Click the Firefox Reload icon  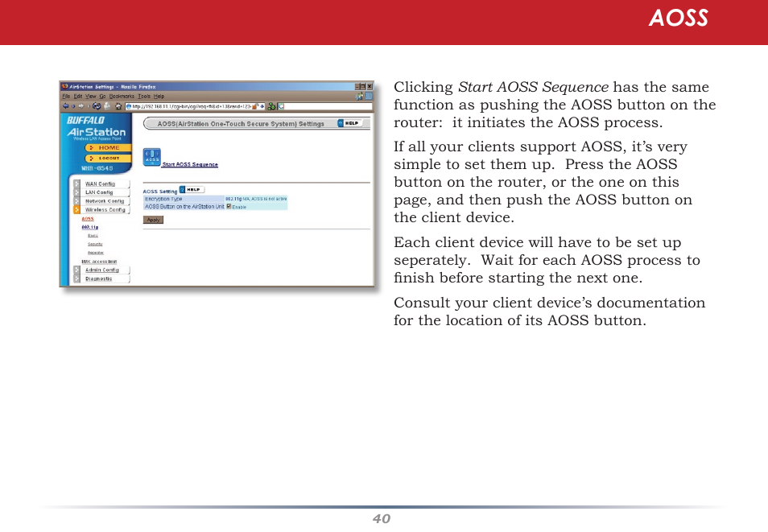(x=97, y=105)
